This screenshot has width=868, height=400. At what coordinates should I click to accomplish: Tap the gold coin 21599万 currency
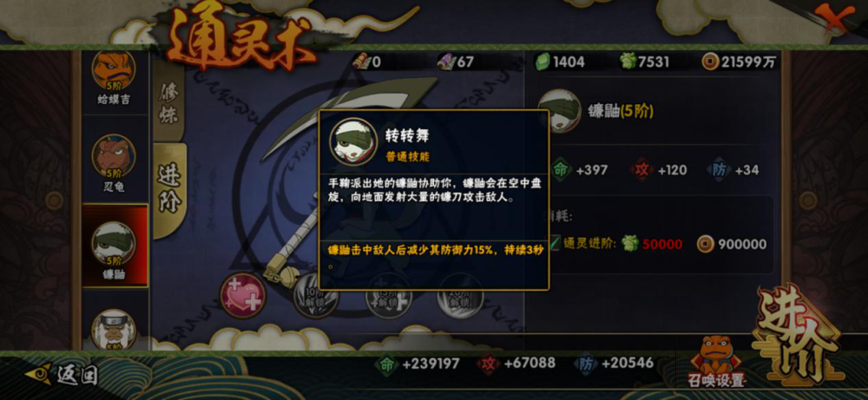pyautogui.click(x=739, y=62)
